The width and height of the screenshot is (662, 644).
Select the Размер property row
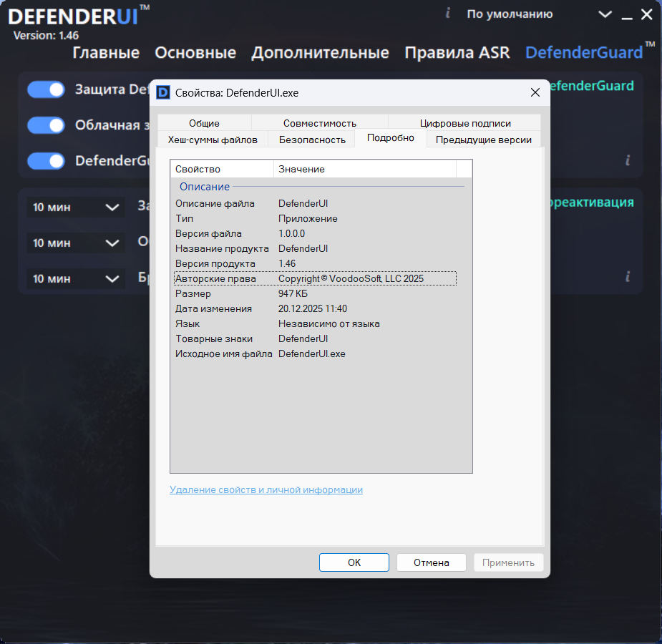(x=315, y=293)
